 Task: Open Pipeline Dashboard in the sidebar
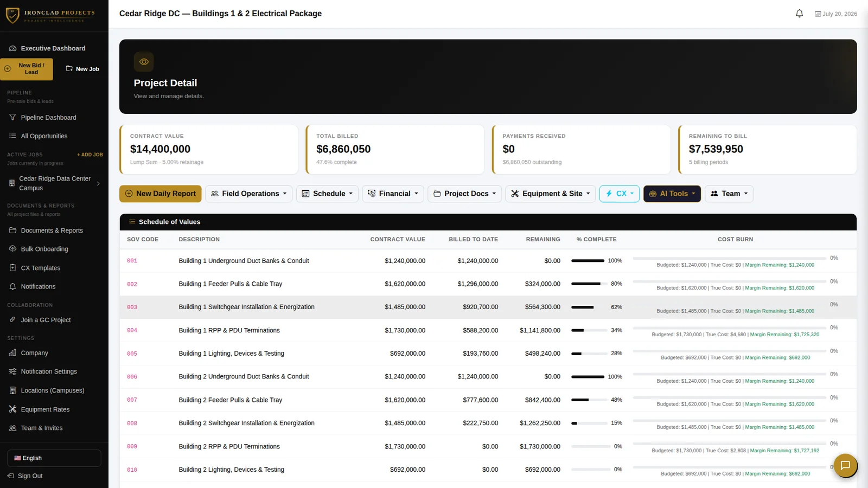pyautogui.click(x=48, y=117)
